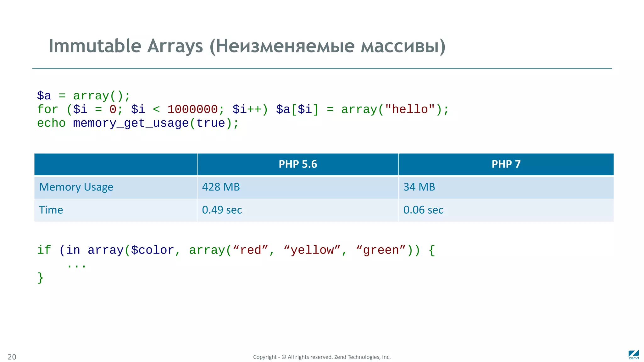This screenshot has width=644, height=362.
Task: Click the Zend Technologies copyright footer
Action: 322,357
